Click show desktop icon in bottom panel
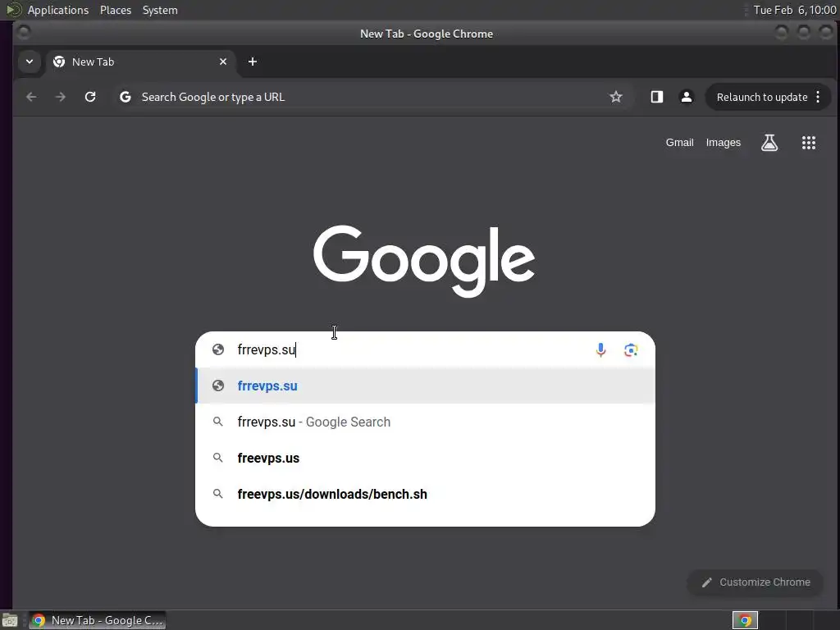The image size is (840, 630). pos(10,620)
